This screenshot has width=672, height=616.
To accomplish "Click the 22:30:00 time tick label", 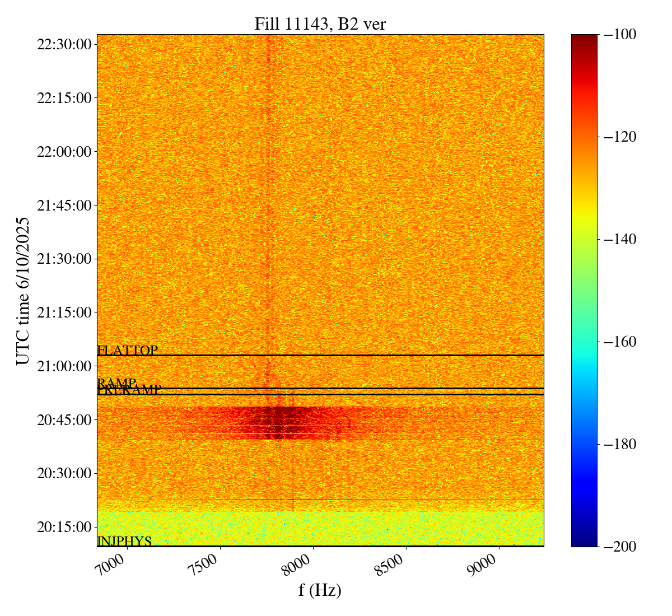I will coord(64,44).
